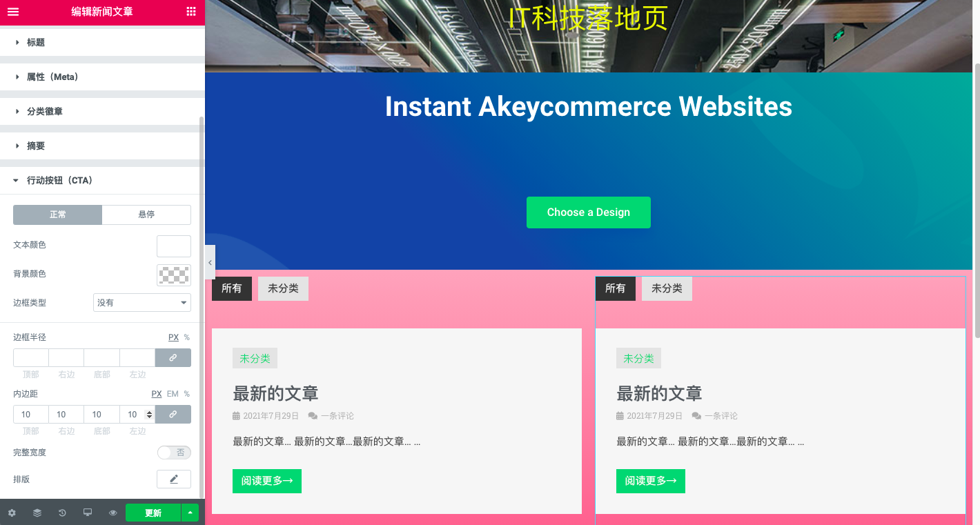This screenshot has height=525, width=980.
Task: Click the Choose a Design button
Action: click(589, 212)
